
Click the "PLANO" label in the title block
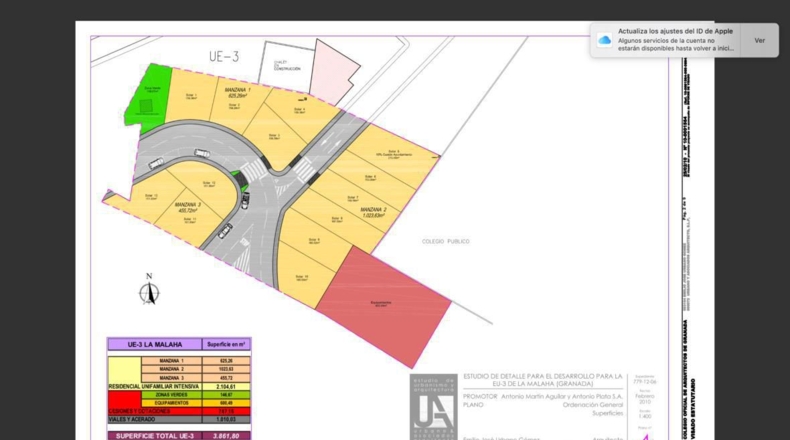tap(473, 405)
